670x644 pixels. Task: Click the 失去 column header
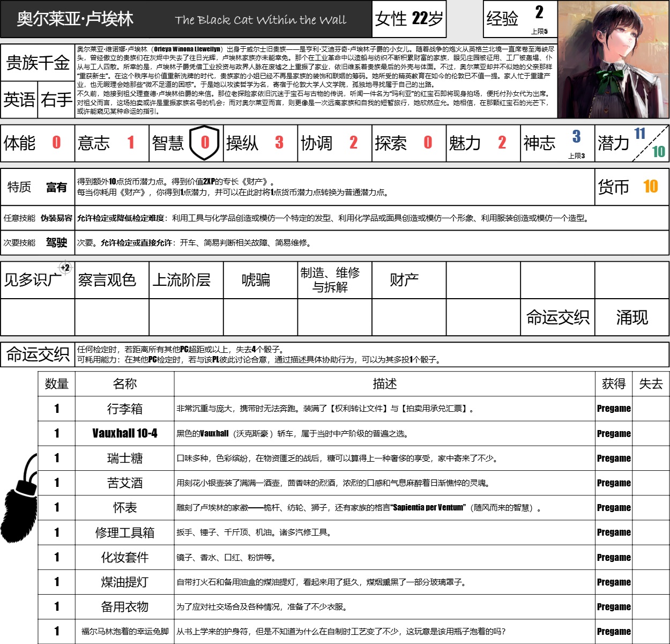coord(651,384)
